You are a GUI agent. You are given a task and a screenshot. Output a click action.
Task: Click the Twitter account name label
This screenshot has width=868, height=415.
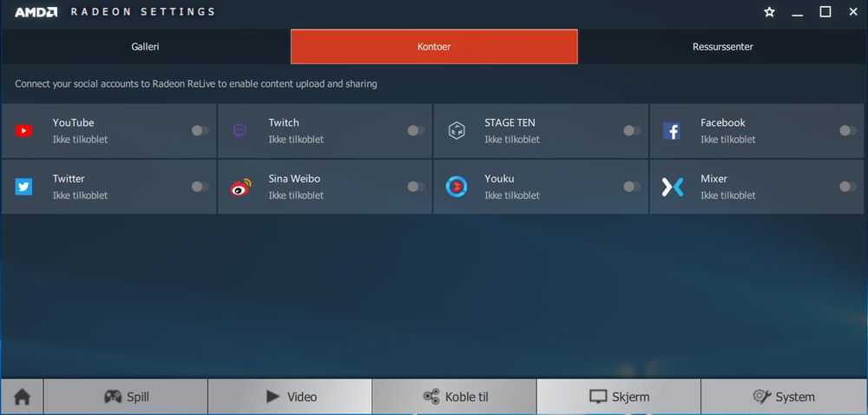pyautogui.click(x=69, y=179)
